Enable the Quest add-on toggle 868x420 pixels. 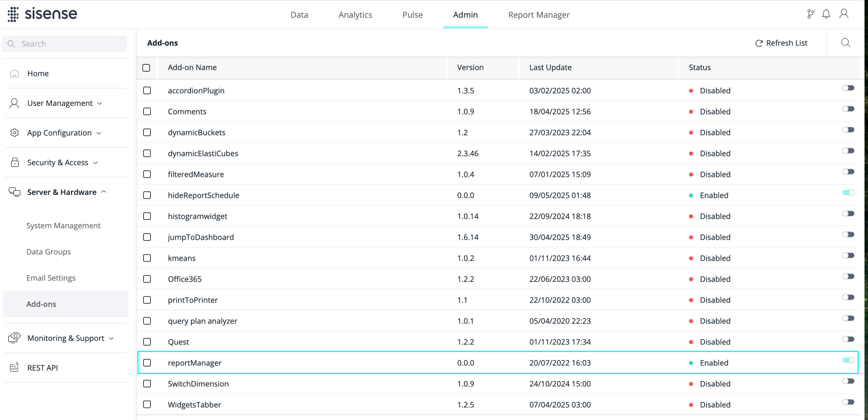point(848,339)
